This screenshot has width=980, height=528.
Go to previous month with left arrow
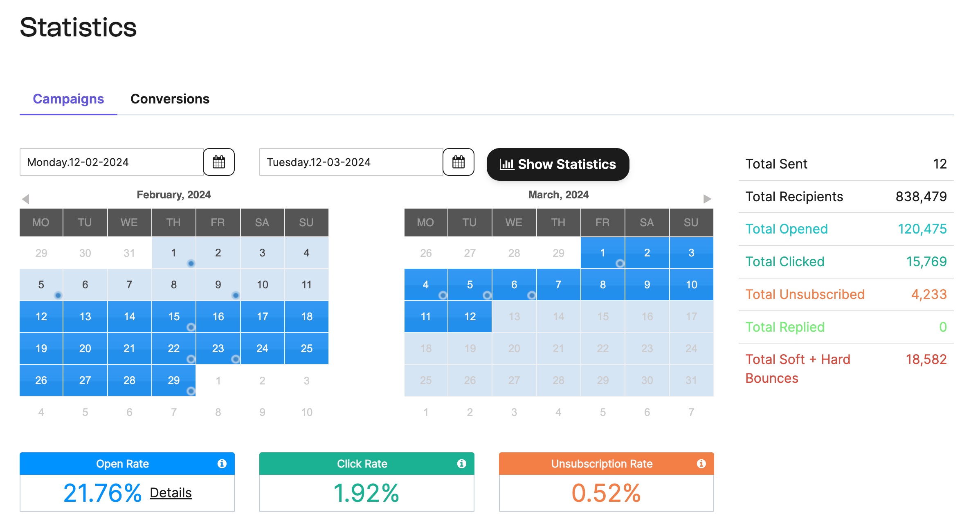pyautogui.click(x=26, y=199)
